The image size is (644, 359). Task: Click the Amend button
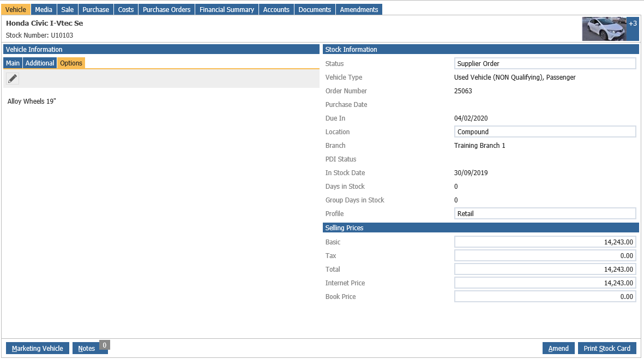(558, 348)
